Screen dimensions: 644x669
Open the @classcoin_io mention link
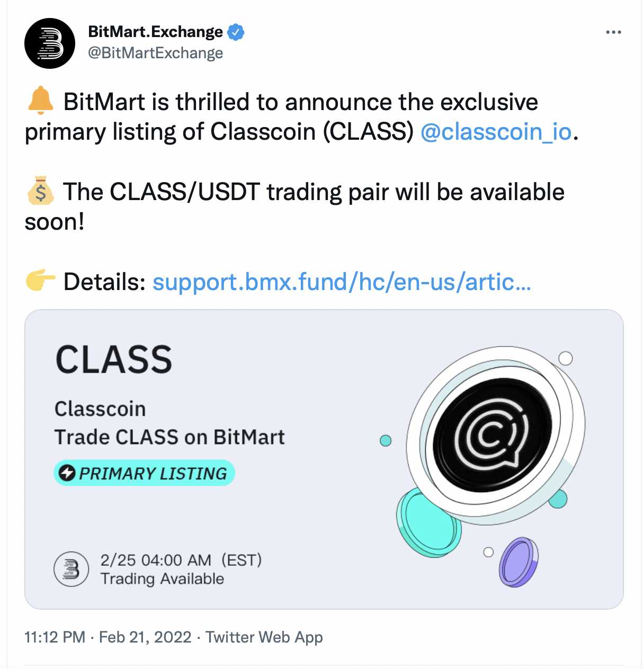497,132
